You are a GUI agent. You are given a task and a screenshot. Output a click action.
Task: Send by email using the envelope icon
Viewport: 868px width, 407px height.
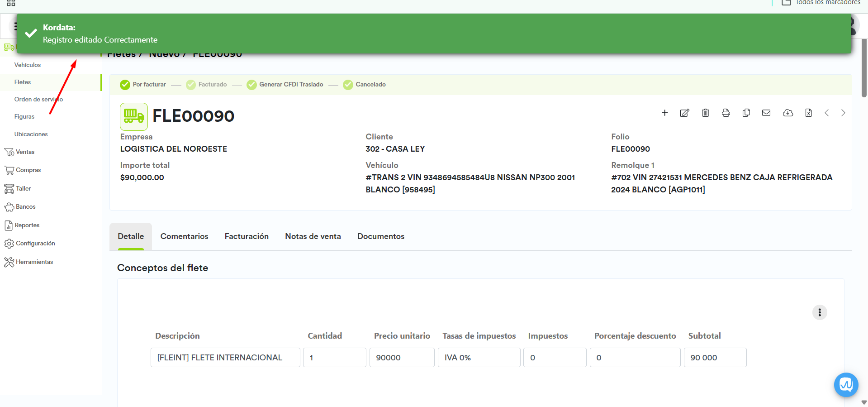pyautogui.click(x=766, y=113)
